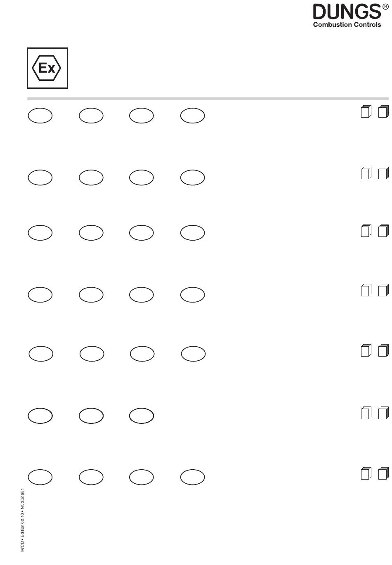Select the third oval in the third row
The height and width of the screenshot is (565, 392).
tap(142, 233)
